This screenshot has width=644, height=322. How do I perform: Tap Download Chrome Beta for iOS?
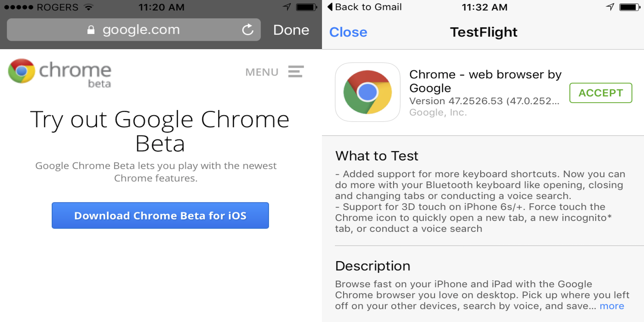click(x=160, y=215)
